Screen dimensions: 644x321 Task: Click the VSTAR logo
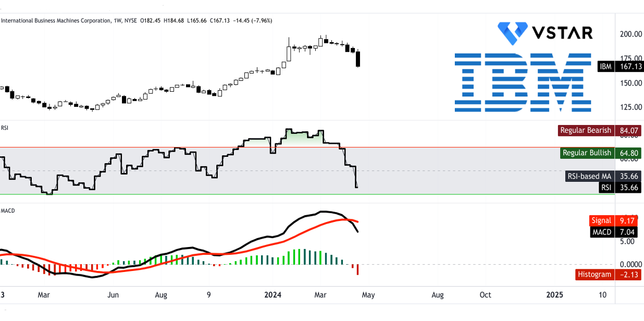(x=544, y=32)
